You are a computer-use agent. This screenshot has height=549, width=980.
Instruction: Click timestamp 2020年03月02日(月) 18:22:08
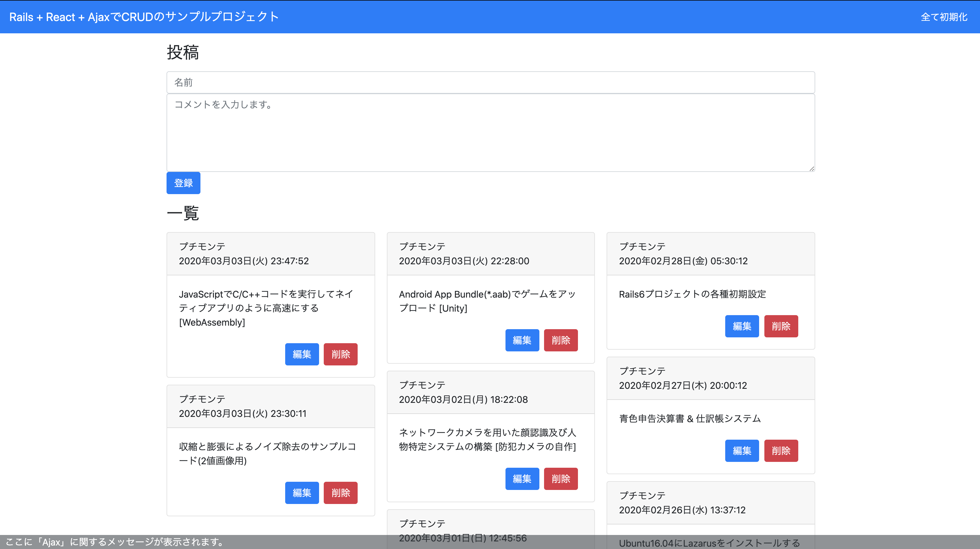[463, 400]
